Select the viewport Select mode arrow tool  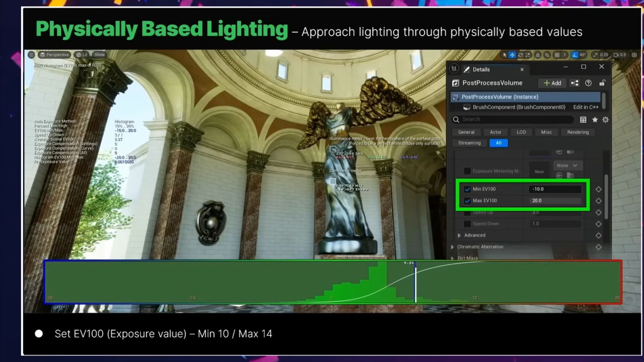pos(504,55)
